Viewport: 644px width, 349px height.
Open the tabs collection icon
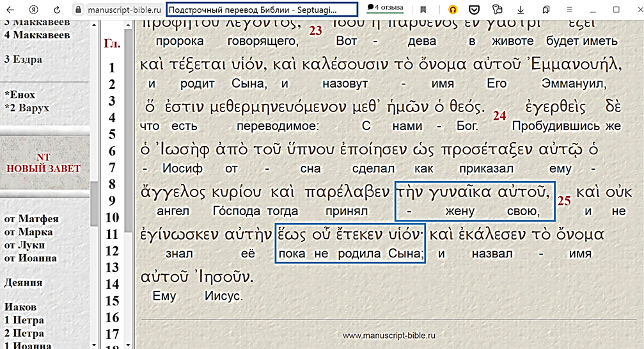pyautogui.click(x=546, y=10)
